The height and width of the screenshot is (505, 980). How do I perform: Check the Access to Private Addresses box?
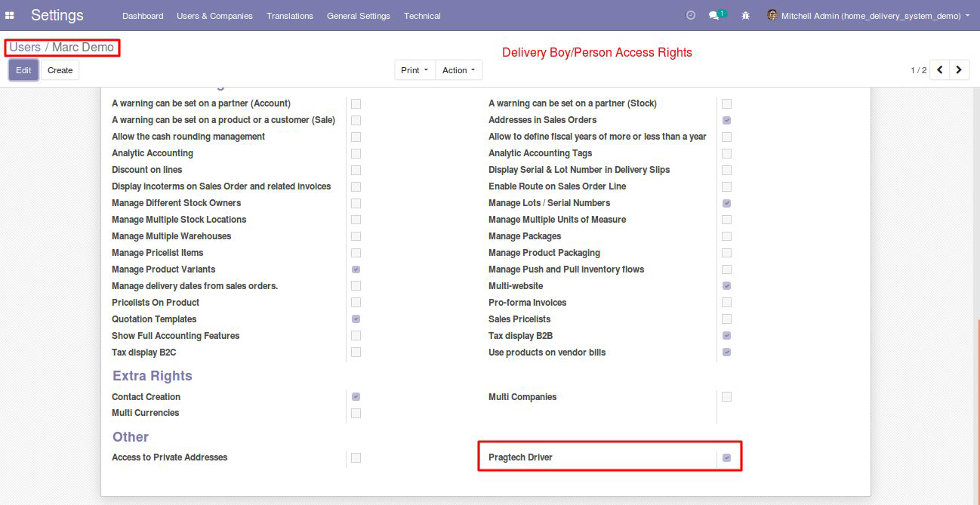click(356, 457)
